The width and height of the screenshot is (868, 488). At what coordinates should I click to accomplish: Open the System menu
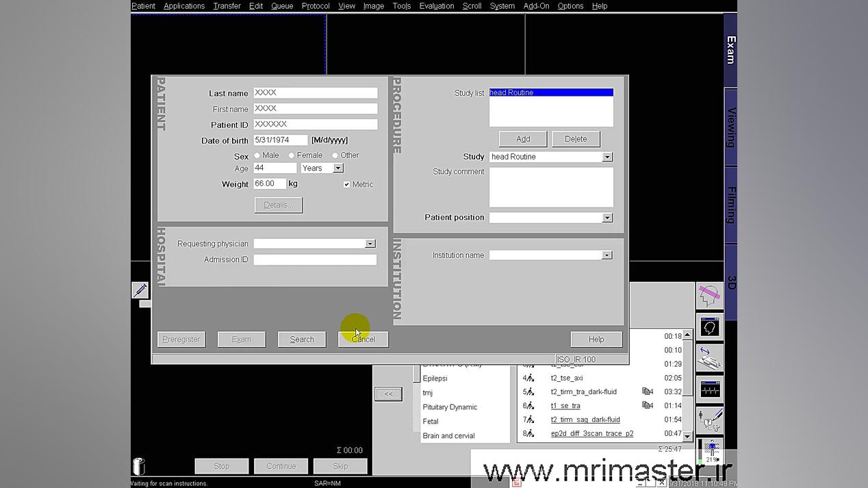(x=502, y=6)
